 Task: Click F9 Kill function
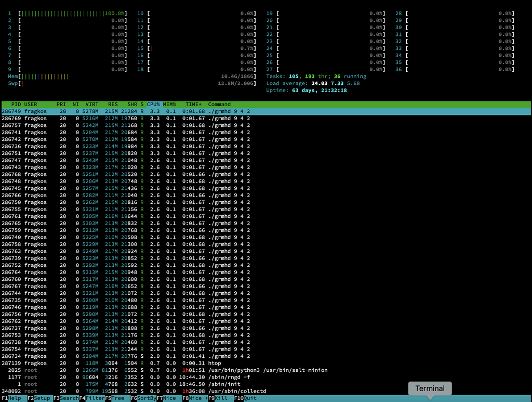[218, 398]
